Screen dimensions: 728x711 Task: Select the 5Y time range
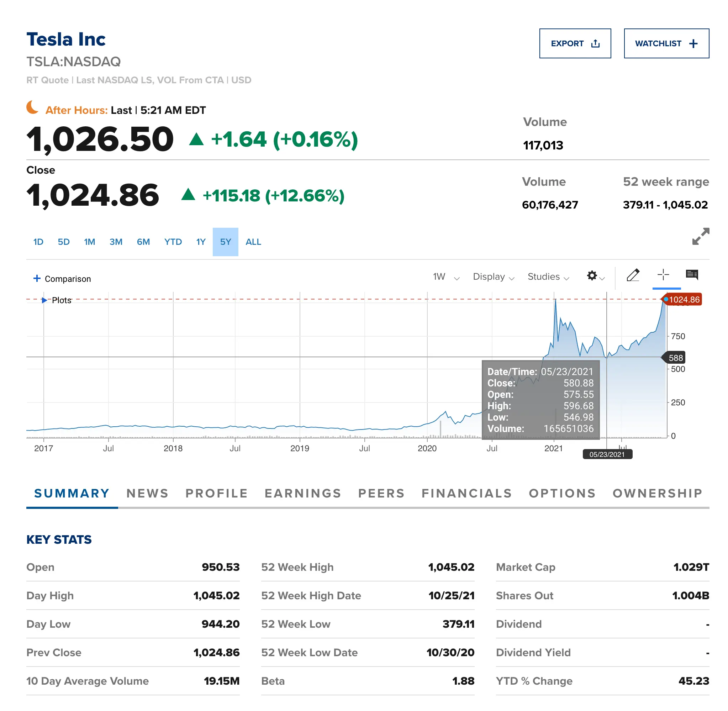225,242
